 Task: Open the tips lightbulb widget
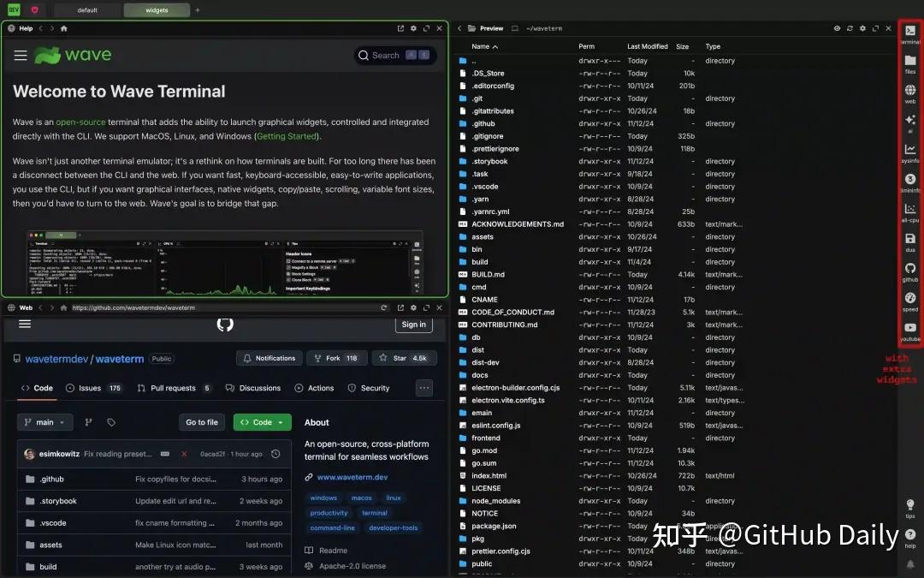tap(909, 508)
